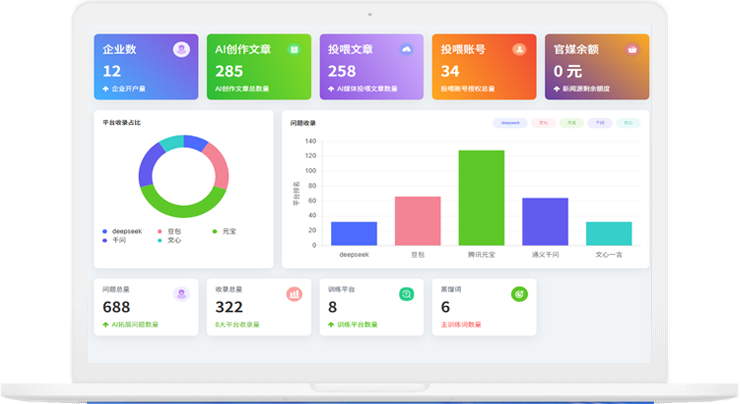The width and height of the screenshot is (740, 404).
Task: Click the green icon on 黑猫词 card
Action: (519, 294)
